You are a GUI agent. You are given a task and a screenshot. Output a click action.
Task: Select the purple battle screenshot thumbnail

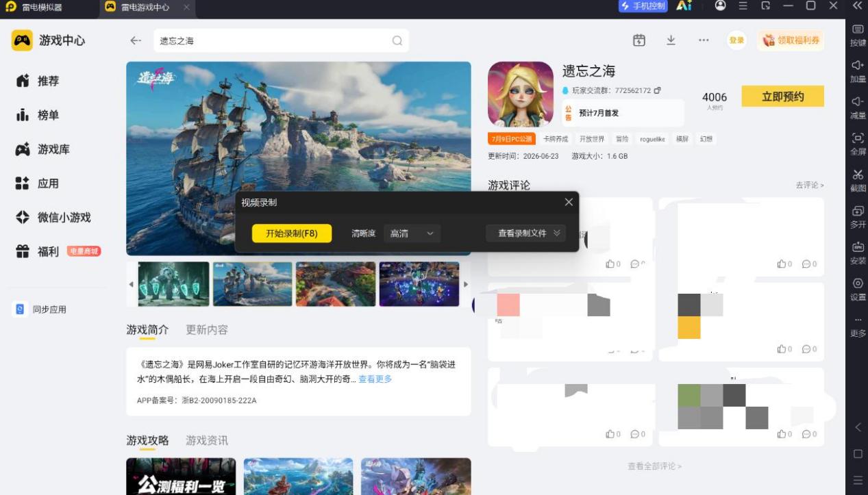pos(419,284)
